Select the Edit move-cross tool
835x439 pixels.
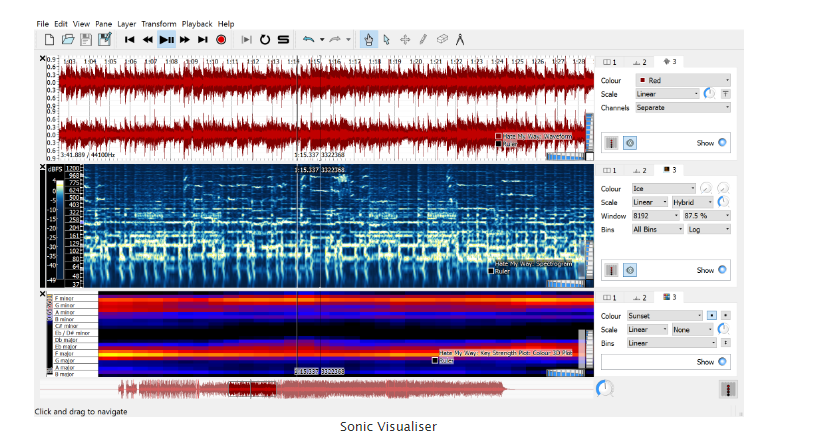coord(405,39)
